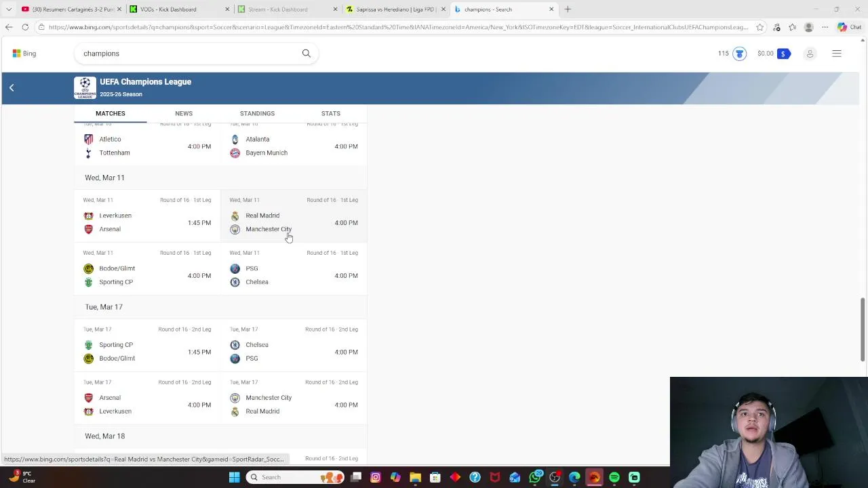Click the taskbar Search box
Image resolution: width=868 pixels, height=488 pixels.
click(x=295, y=477)
